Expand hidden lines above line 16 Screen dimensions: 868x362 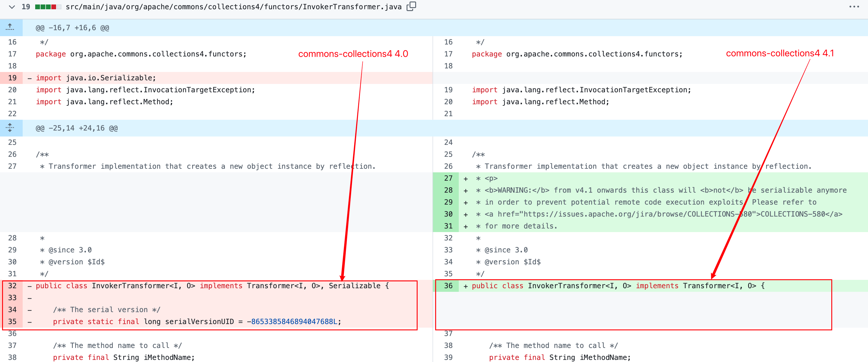pyautogui.click(x=10, y=27)
